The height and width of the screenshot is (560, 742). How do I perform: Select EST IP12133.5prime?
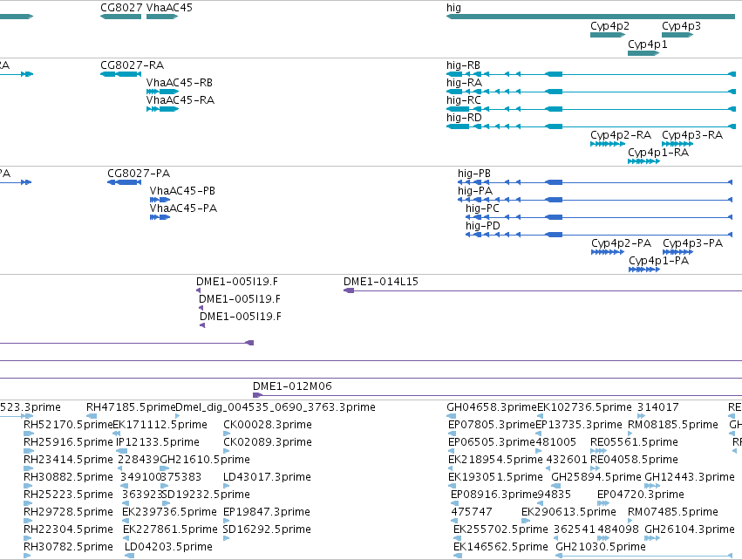pos(121,451)
